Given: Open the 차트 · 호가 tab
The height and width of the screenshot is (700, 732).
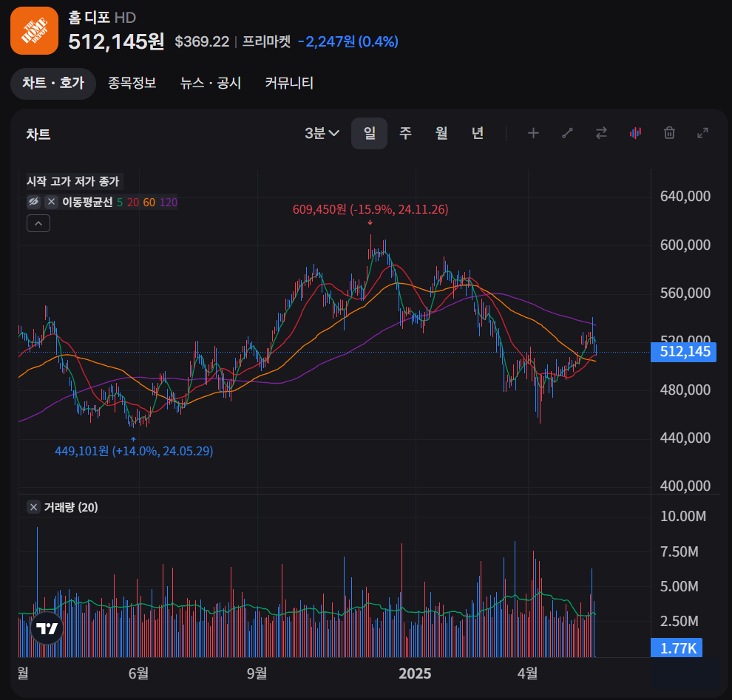Looking at the screenshot, I should (x=53, y=84).
